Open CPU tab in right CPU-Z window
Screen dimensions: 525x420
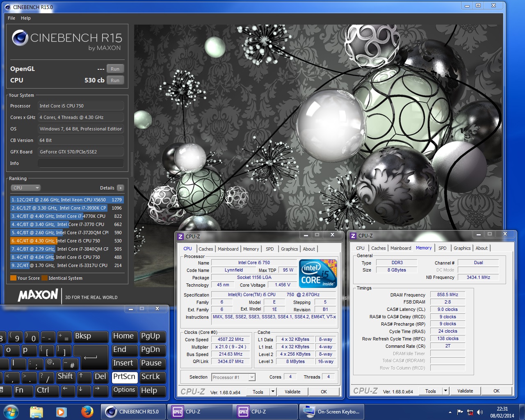pos(360,248)
